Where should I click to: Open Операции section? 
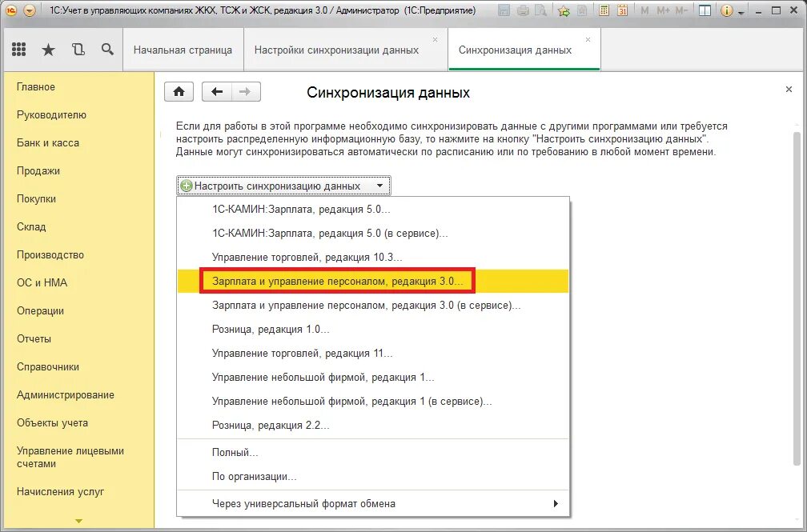tap(40, 310)
